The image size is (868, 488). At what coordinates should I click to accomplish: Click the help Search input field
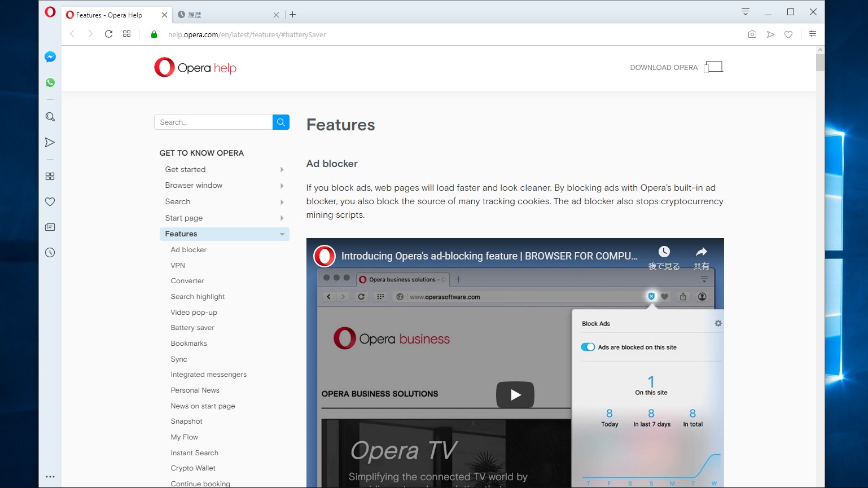(x=213, y=122)
